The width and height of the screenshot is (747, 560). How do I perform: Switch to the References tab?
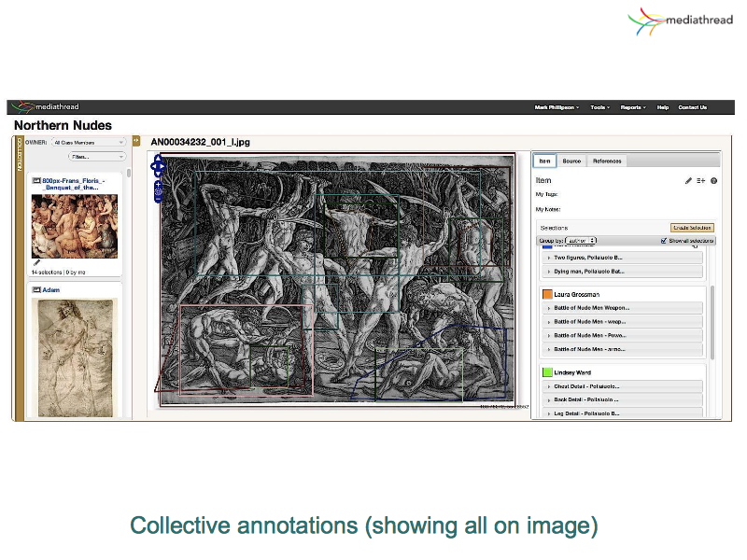tap(606, 161)
